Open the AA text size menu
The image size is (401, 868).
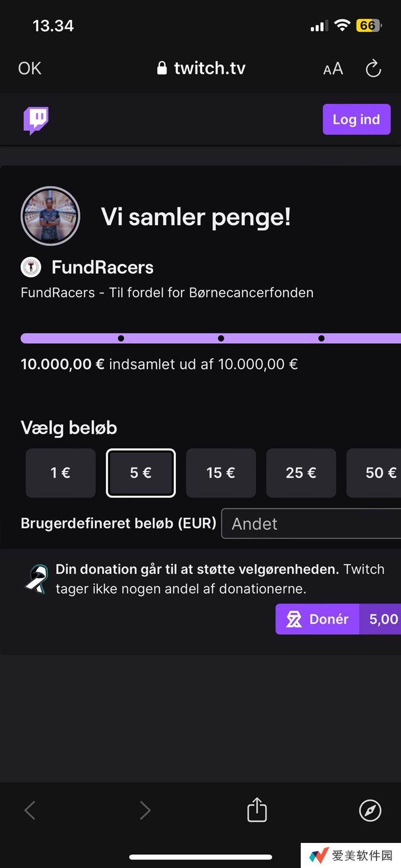[333, 69]
